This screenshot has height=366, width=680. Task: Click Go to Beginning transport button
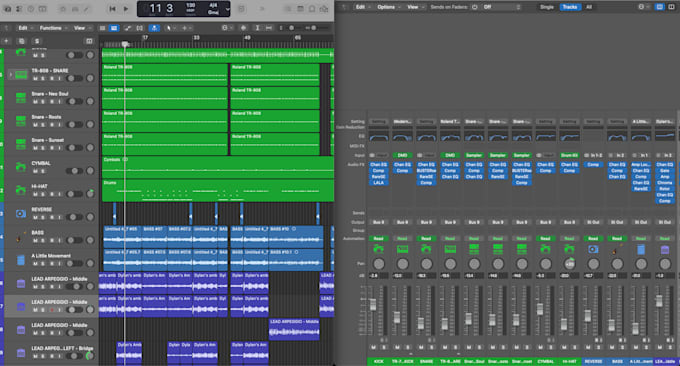[112, 9]
